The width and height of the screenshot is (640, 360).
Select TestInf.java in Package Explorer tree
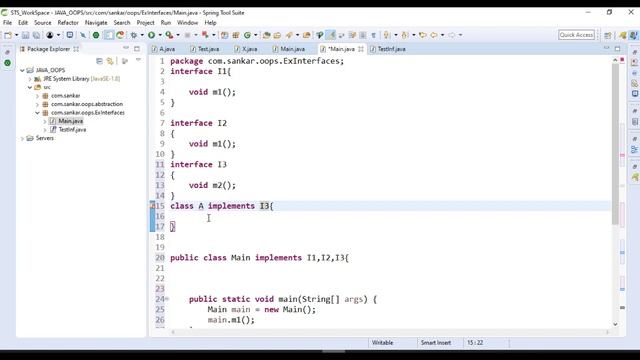pyautogui.click(x=72, y=130)
